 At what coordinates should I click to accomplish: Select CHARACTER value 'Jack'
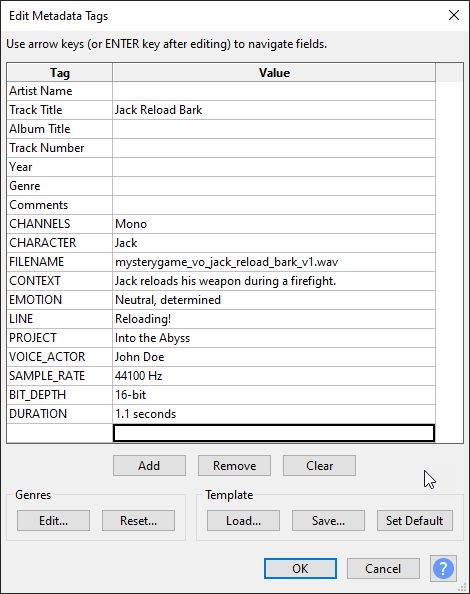pyautogui.click(x=274, y=243)
